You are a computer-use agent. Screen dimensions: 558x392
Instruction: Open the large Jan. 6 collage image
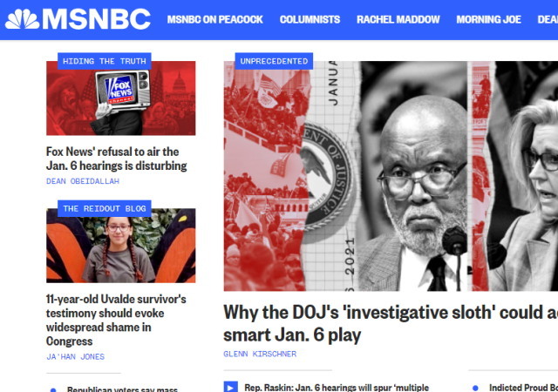pos(391,176)
